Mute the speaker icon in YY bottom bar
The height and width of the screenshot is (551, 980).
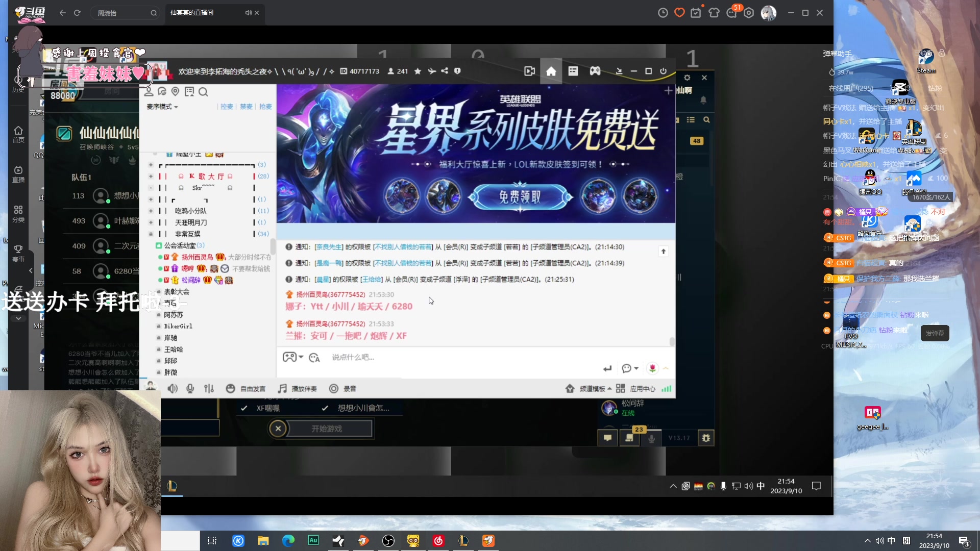coord(173,388)
